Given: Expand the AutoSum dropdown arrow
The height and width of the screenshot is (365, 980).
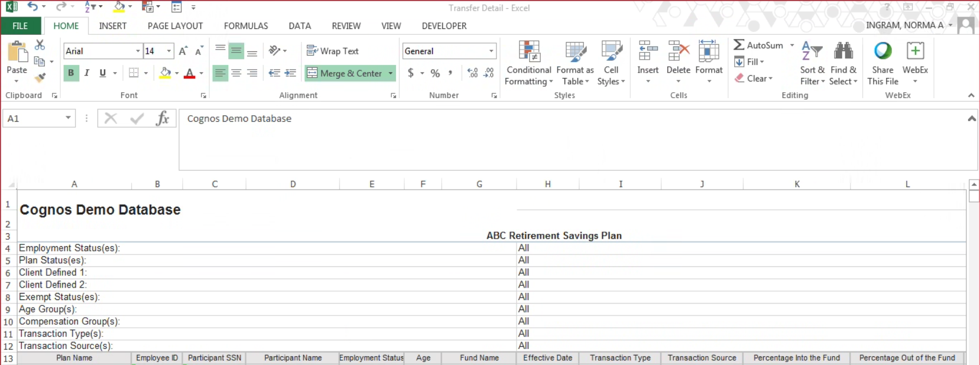Looking at the screenshot, I should click(792, 45).
